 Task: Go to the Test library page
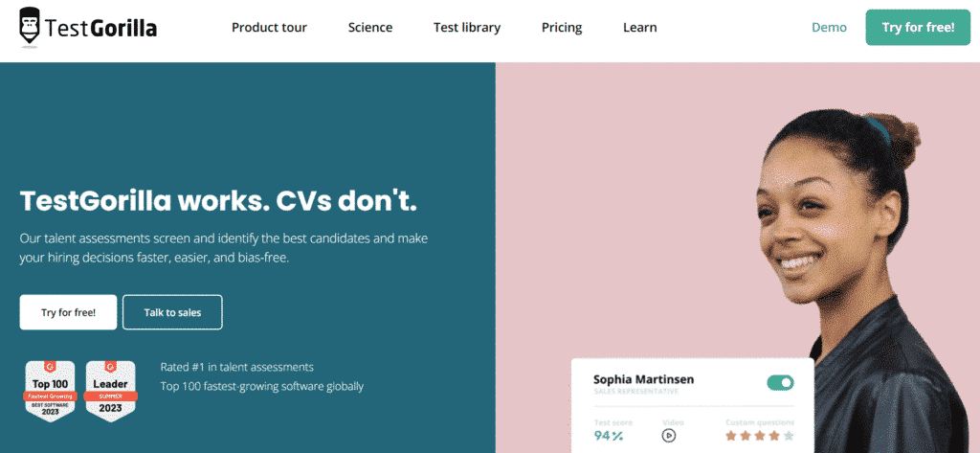[467, 28]
